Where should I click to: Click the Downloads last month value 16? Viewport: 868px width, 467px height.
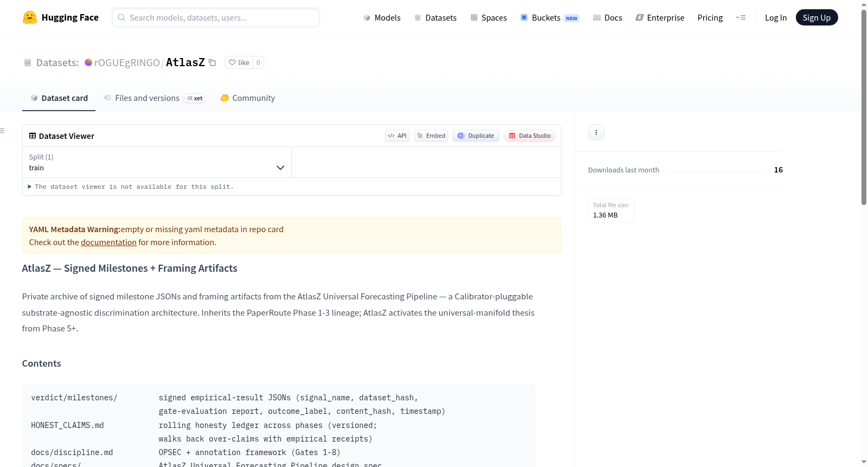pyautogui.click(x=778, y=170)
